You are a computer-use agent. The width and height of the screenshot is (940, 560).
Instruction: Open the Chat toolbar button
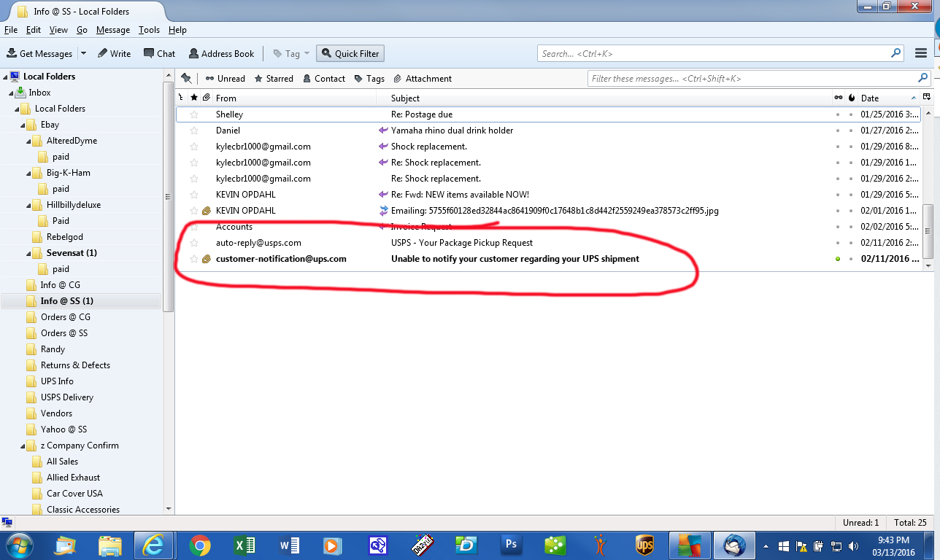(159, 53)
